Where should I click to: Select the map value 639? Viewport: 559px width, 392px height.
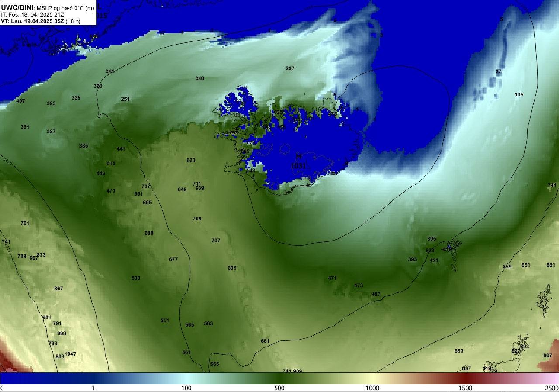pyautogui.click(x=200, y=188)
